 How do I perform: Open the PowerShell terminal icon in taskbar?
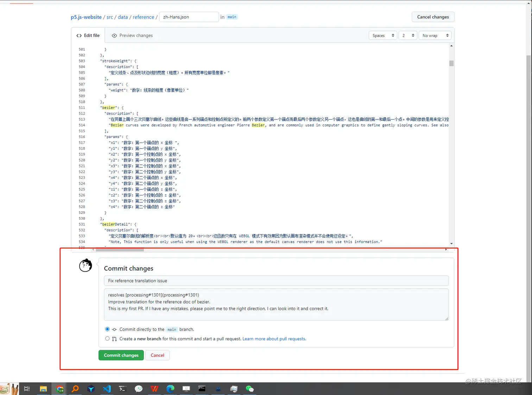tap(123, 389)
